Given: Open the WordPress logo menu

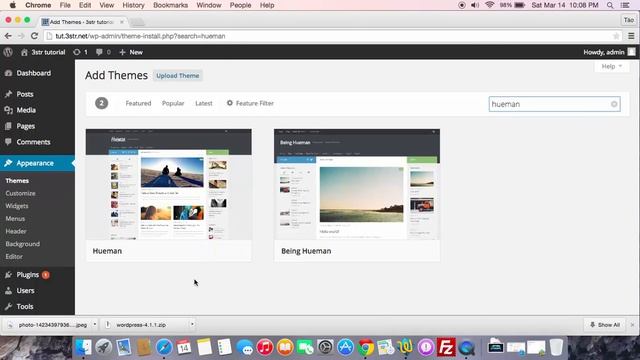Looking at the screenshot, I should (8, 52).
